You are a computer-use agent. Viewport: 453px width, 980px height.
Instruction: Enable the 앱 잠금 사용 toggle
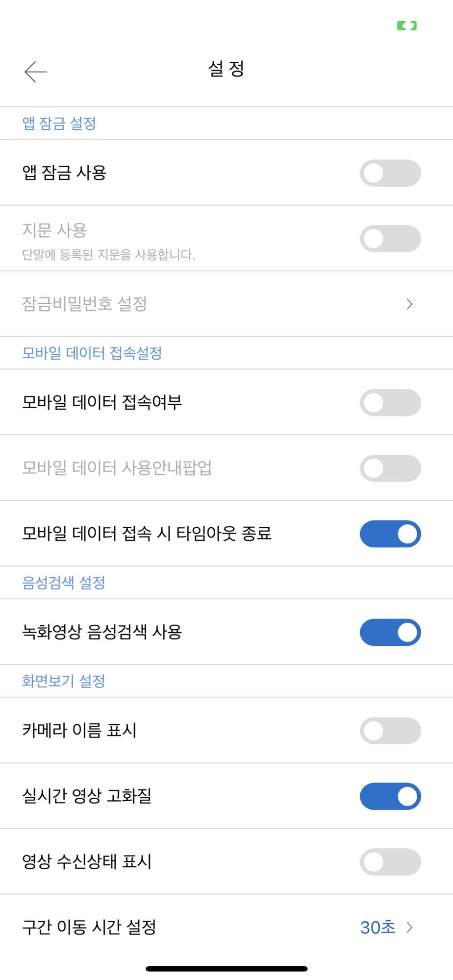click(x=390, y=173)
